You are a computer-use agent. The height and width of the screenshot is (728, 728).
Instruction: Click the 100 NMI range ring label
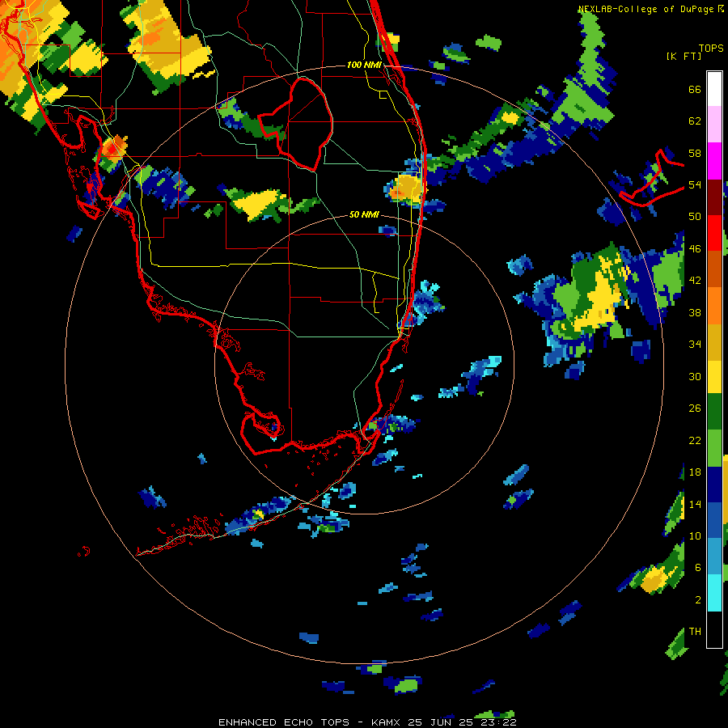point(364,65)
